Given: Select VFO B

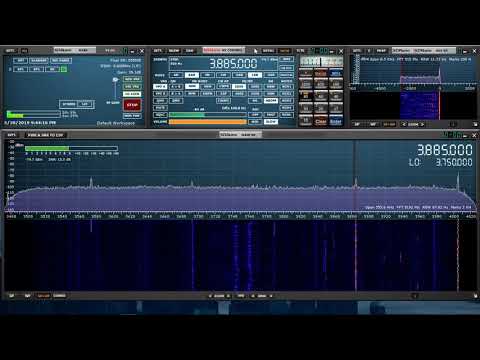Looking at the screenshot, I should (x=160, y=94).
